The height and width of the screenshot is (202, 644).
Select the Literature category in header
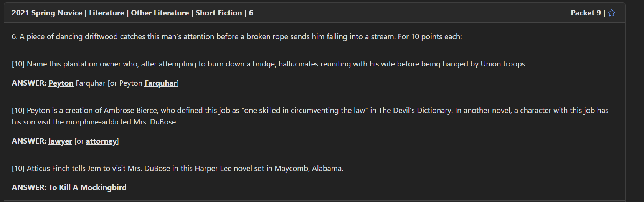click(106, 13)
